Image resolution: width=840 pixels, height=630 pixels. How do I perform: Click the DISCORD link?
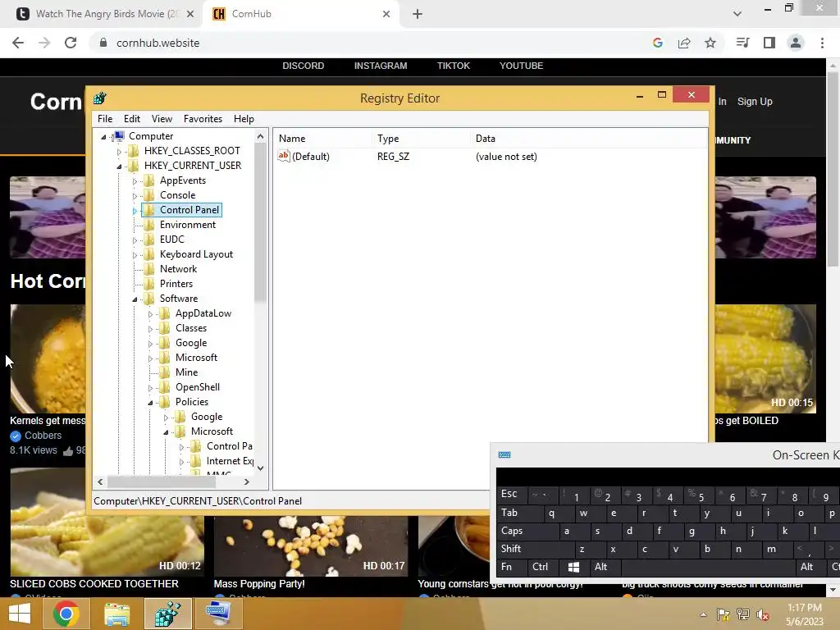click(304, 66)
